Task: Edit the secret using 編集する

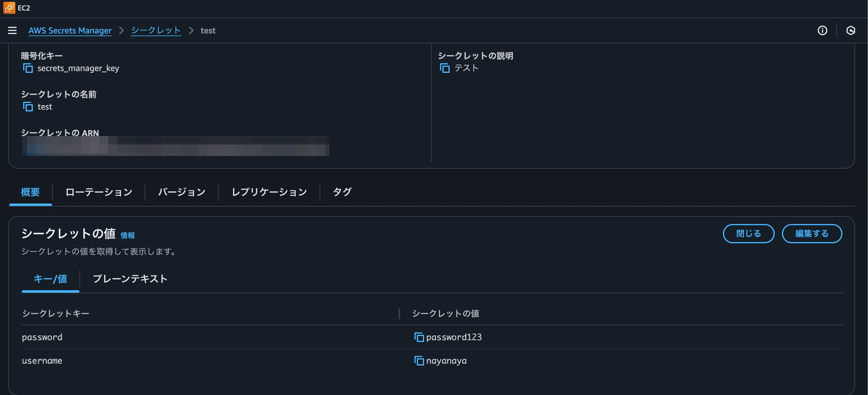Action: point(811,233)
